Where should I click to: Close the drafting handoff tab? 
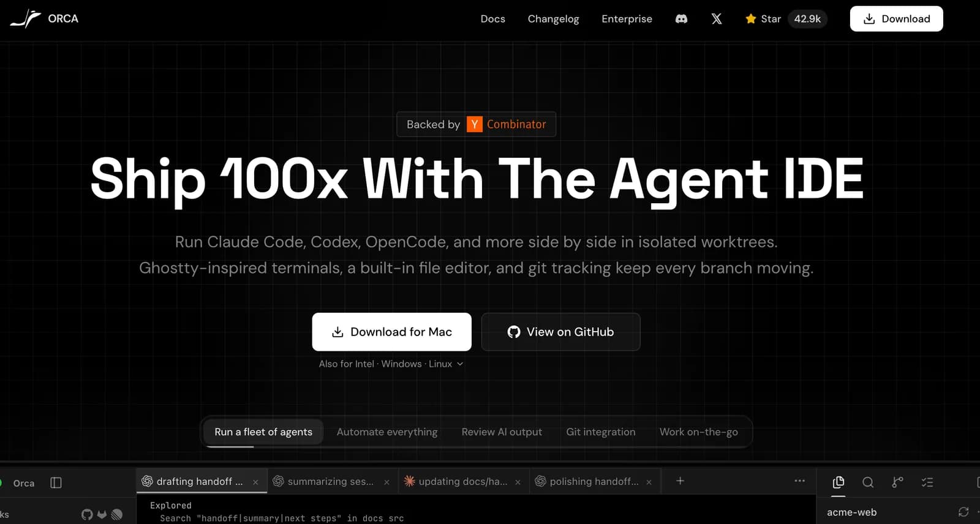click(255, 482)
